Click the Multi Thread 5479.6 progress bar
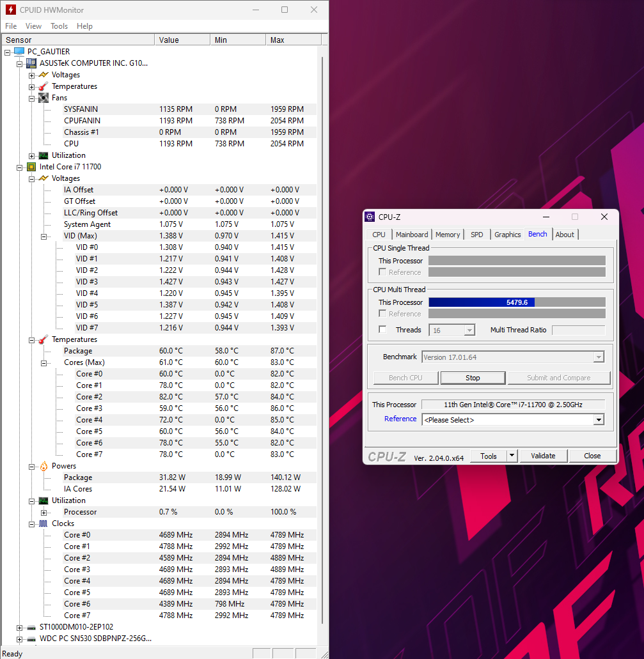This screenshot has width=644, height=659. pyautogui.click(x=517, y=302)
